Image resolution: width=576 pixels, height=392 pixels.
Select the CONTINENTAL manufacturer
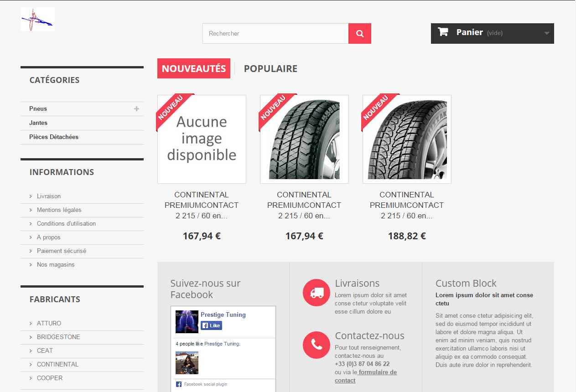pos(58,364)
